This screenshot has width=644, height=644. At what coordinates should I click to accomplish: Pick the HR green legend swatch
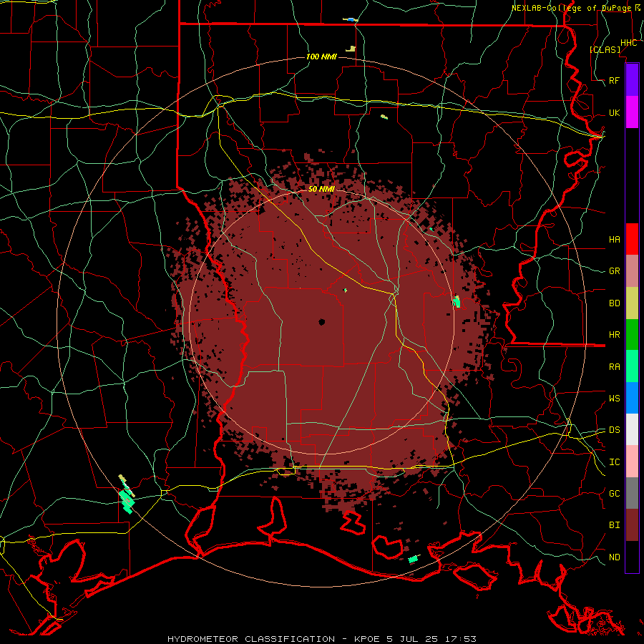point(632,335)
